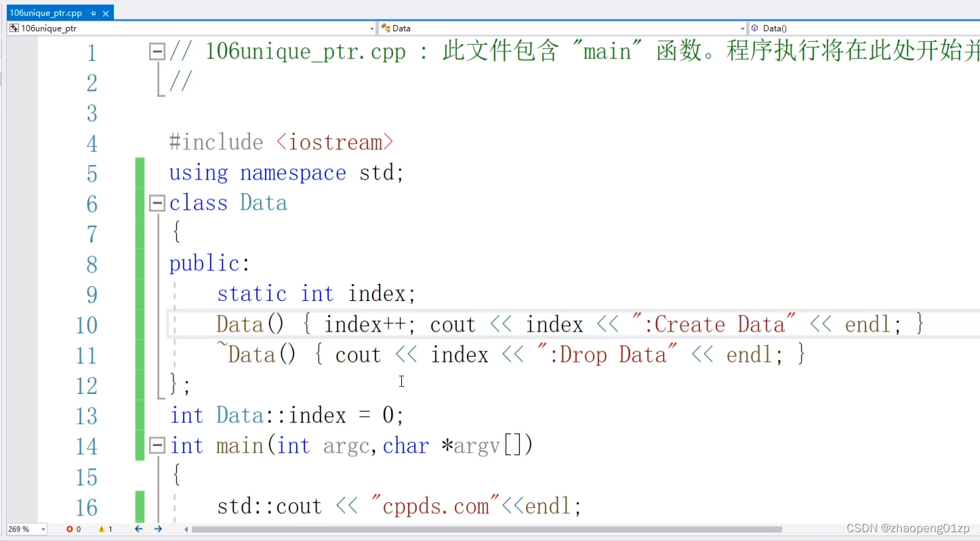Click the ~Data() destructor name
Image resolution: width=980 pixels, height=541 pixels.
pyautogui.click(x=256, y=355)
